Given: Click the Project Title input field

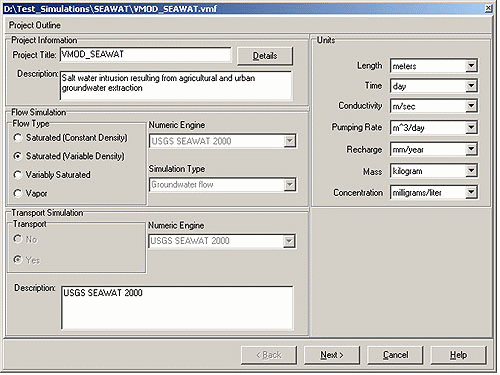Looking at the screenshot, I should tap(145, 54).
